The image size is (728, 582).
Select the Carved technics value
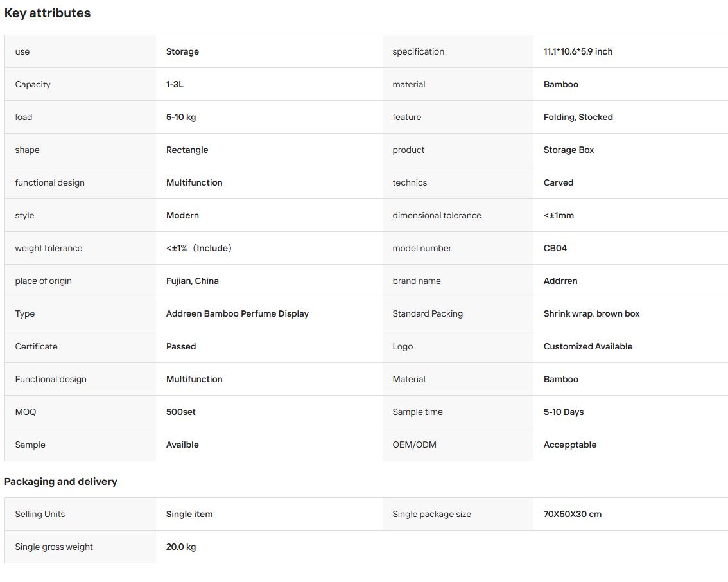559,182
